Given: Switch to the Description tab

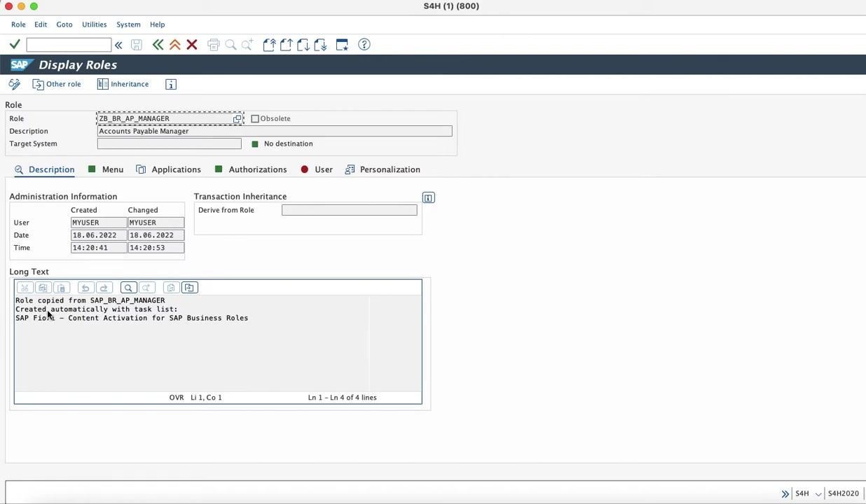Looking at the screenshot, I should 45,169.
